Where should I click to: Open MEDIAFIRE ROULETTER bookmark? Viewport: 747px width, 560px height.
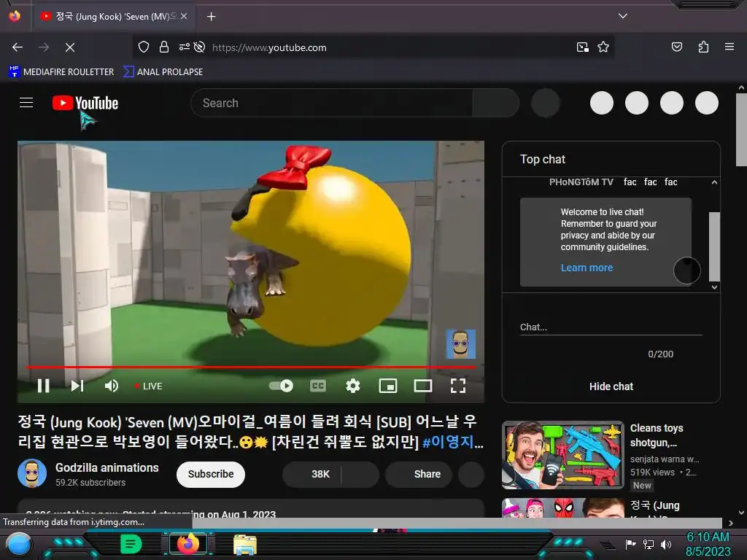(61, 72)
